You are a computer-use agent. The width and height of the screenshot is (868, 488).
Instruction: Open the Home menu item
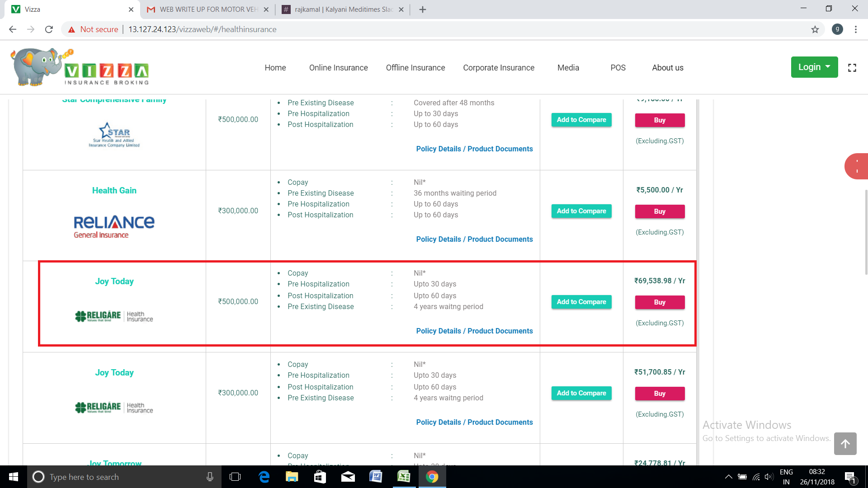[275, 68]
